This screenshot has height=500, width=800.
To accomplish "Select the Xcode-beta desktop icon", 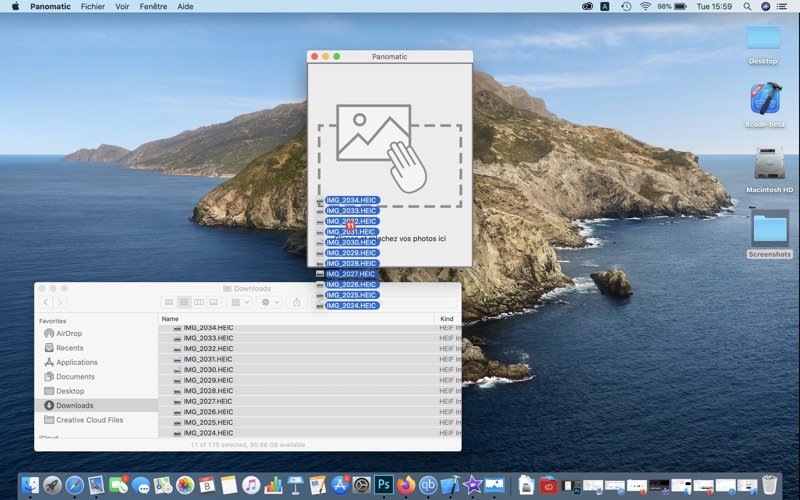I will 764,105.
